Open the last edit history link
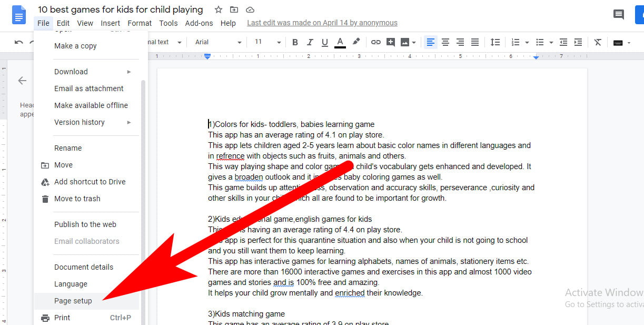The width and height of the screenshot is (644, 325). click(322, 23)
